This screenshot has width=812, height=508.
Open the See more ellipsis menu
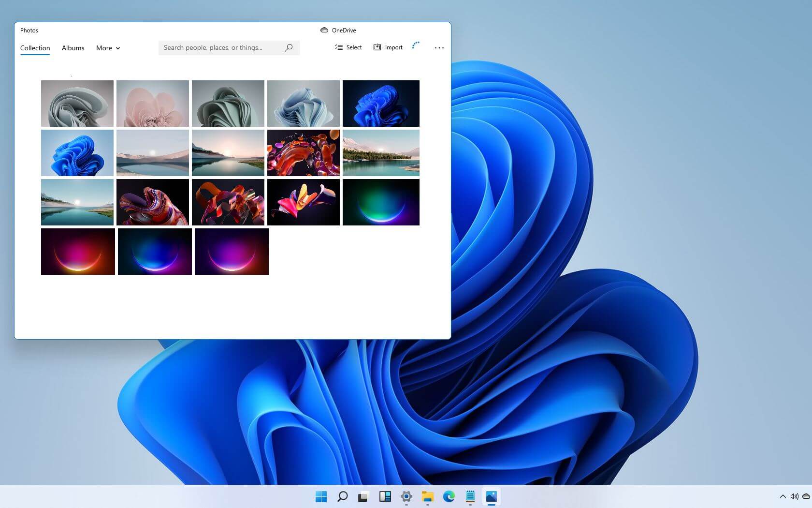click(x=438, y=47)
